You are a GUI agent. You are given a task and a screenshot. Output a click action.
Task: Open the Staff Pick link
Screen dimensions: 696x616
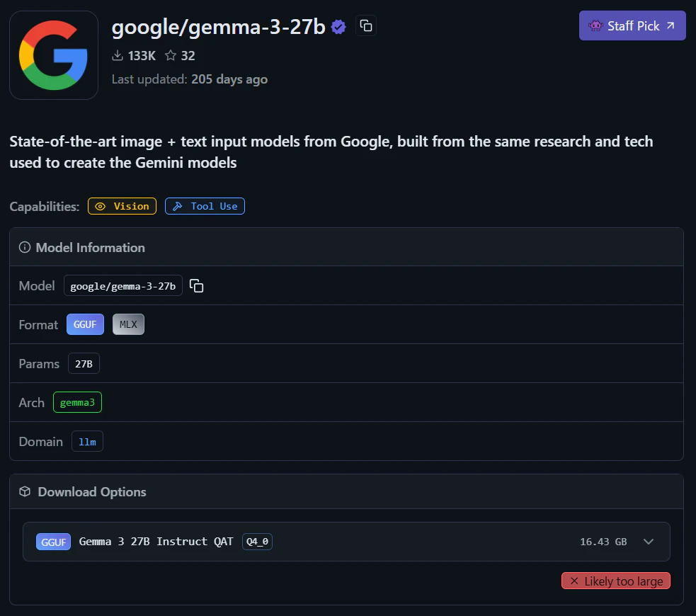632,25
